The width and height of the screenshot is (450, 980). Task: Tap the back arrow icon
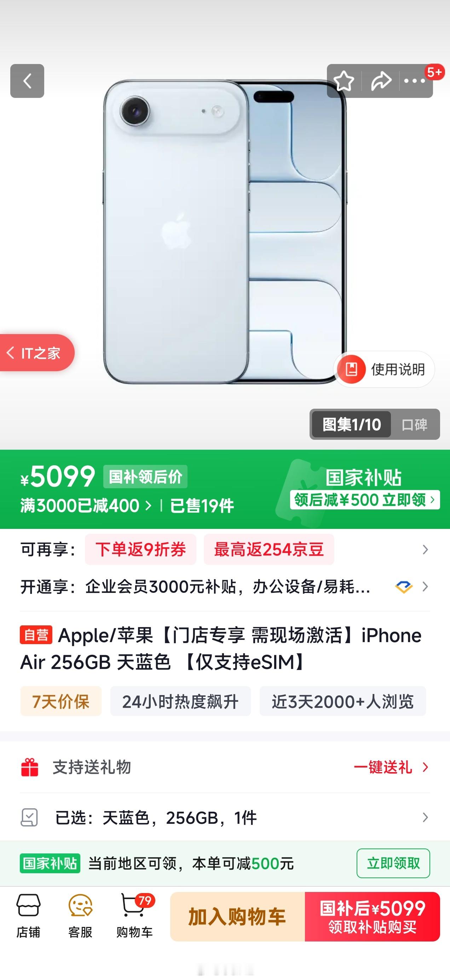tap(27, 81)
